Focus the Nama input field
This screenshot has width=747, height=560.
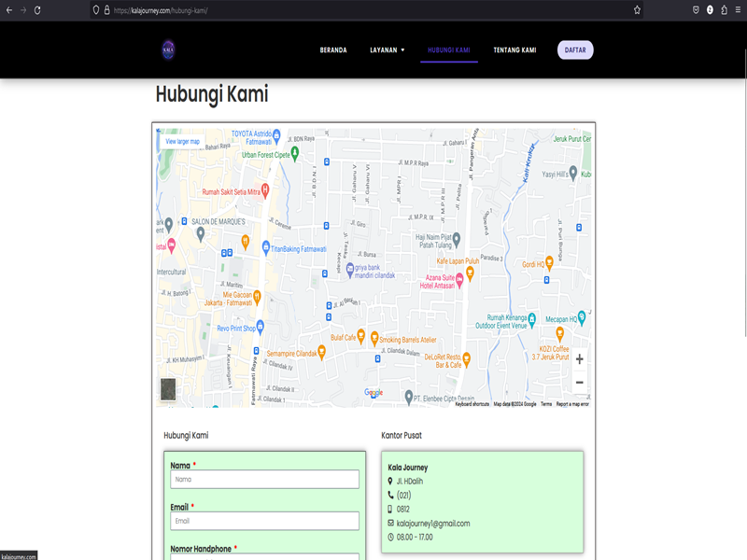pos(264,479)
